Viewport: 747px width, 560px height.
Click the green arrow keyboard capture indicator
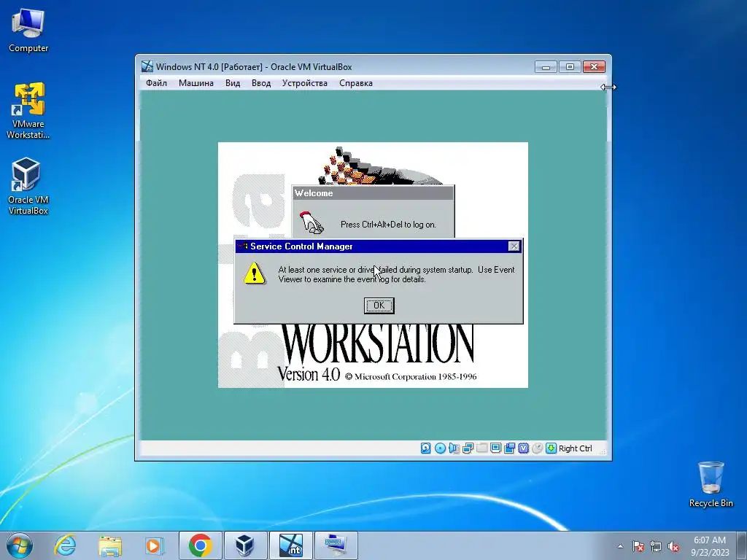pyautogui.click(x=551, y=448)
